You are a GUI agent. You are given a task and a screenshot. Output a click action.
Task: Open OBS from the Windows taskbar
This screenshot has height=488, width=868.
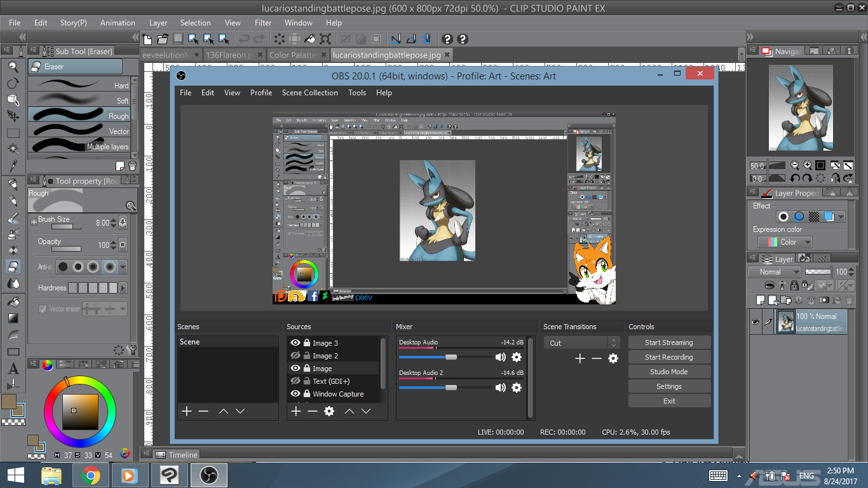tap(208, 475)
